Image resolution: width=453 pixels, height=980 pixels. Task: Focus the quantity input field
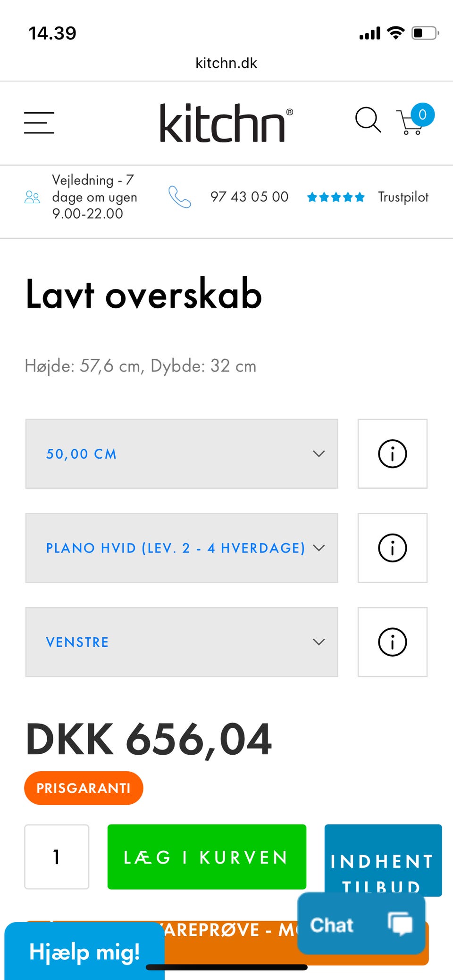(x=57, y=857)
